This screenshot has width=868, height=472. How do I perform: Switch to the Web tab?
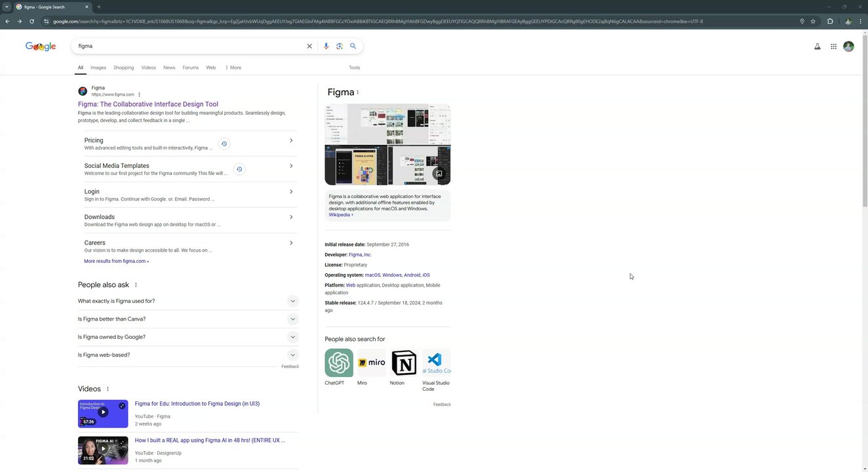click(211, 68)
